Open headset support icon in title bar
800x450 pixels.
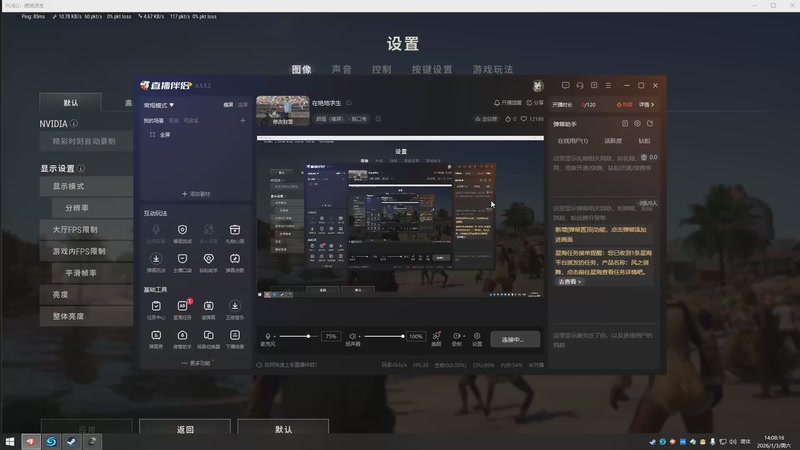tap(580, 85)
